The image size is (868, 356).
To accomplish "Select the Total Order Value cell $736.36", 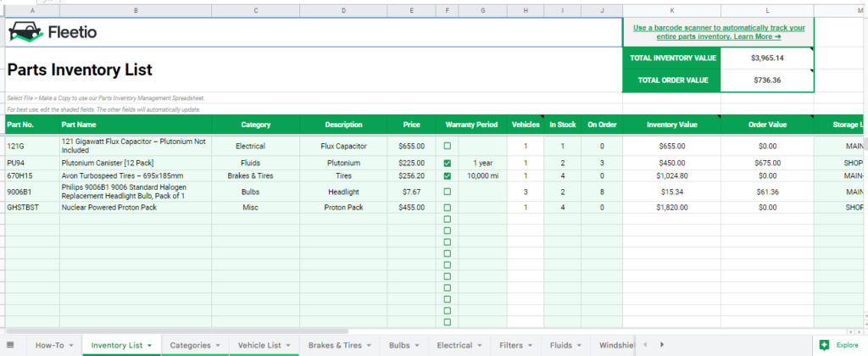I will 767,81.
